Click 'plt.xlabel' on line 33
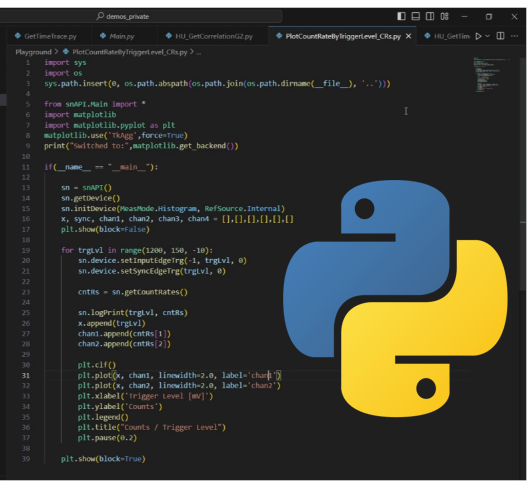Image resolution: width=531 pixels, height=487 pixels. tap(146, 396)
